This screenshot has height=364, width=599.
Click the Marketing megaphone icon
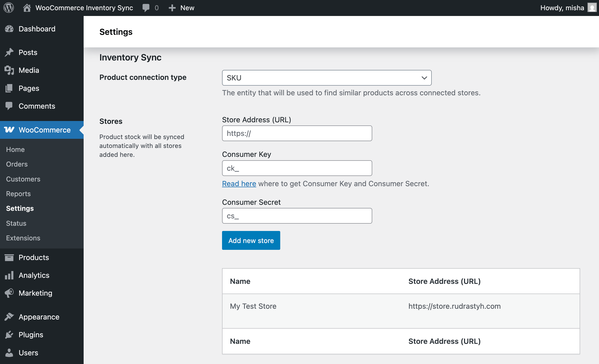[9, 293]
